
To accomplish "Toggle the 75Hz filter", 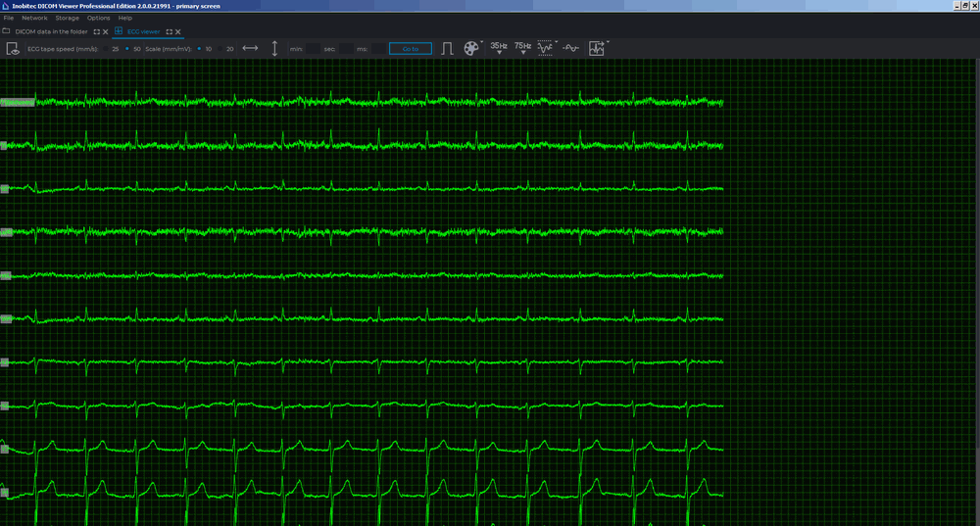I will click(x=522, y=48).
